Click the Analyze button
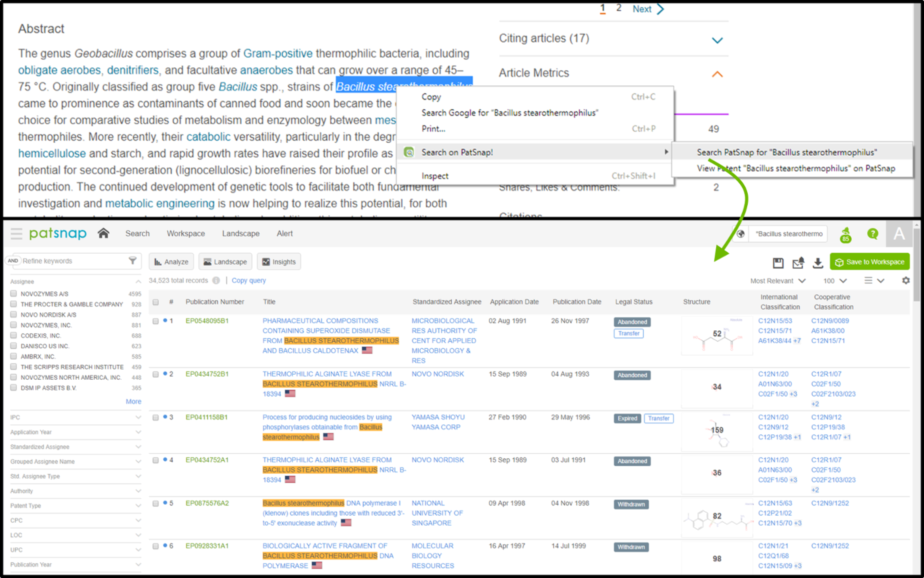This screenshot has width=924, height=578. [x=171, y=262]
